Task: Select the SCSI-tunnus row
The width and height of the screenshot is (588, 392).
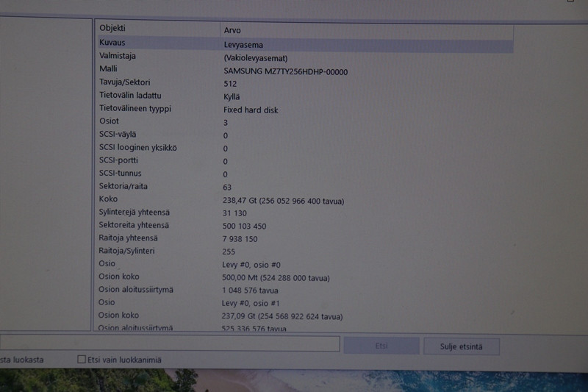Action: pyautogui.click(x=305, y=174)
